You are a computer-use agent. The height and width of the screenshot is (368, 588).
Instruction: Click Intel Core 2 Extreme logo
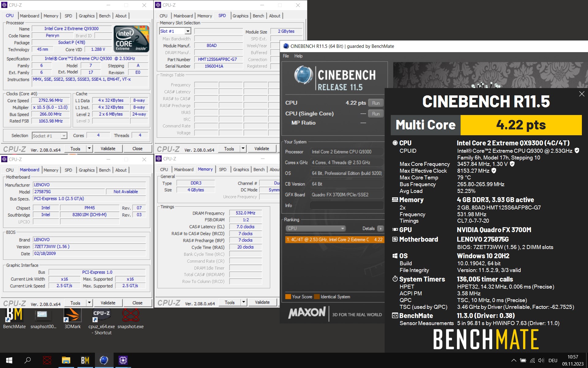(131, 38)
